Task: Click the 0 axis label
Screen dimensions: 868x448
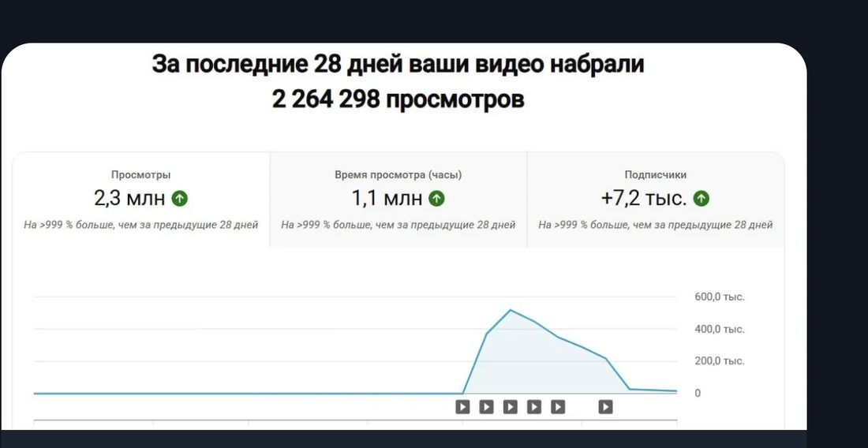Action: 698,394
